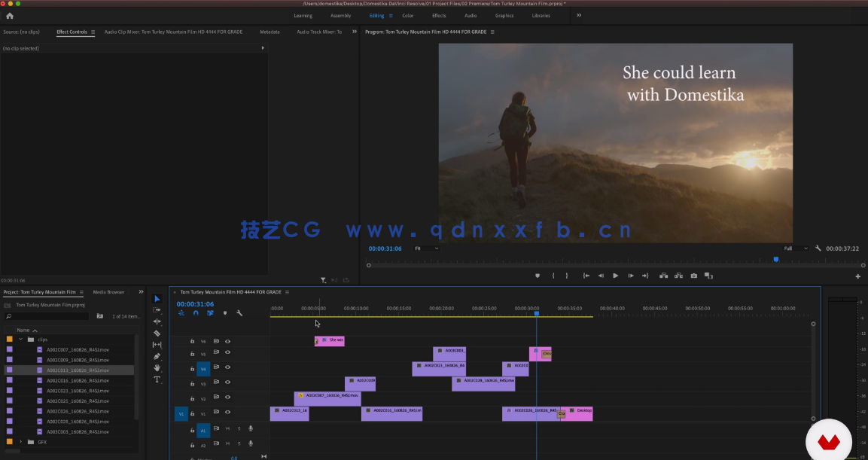Select the Hand tool in tools panel
The height and width of the screenshot is (460, 868).
[x=157, y=368]
